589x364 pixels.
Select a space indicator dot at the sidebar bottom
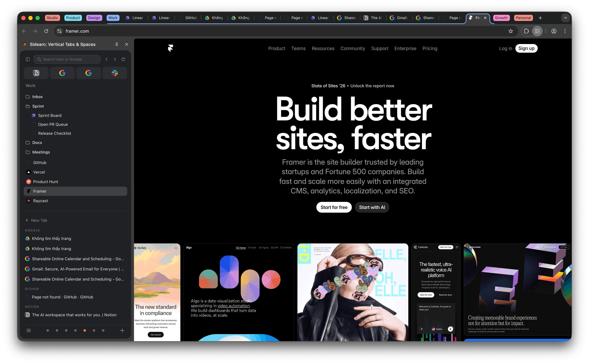85,330
